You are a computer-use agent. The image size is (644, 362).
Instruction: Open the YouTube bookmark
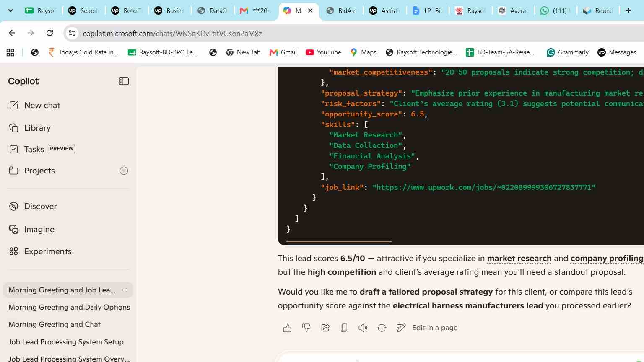click(323, 52)
